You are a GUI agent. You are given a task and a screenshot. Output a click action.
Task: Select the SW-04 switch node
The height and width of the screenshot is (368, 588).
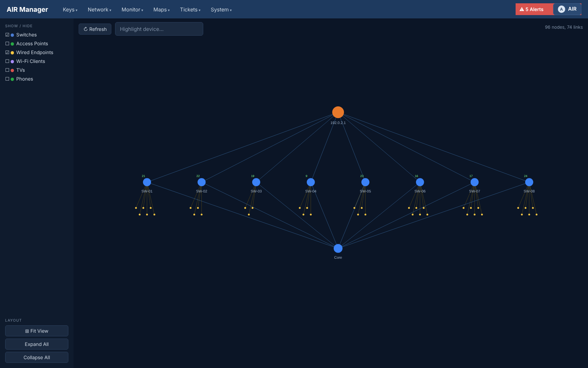311,182
